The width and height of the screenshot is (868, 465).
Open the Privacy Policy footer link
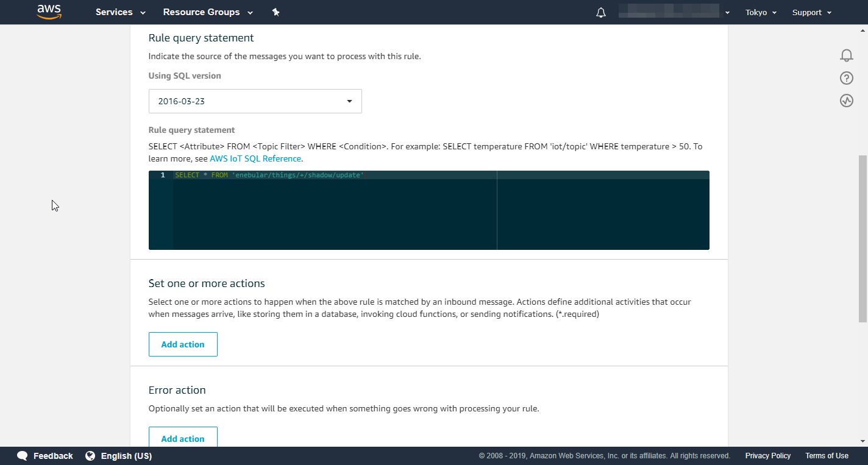point(767,456)
